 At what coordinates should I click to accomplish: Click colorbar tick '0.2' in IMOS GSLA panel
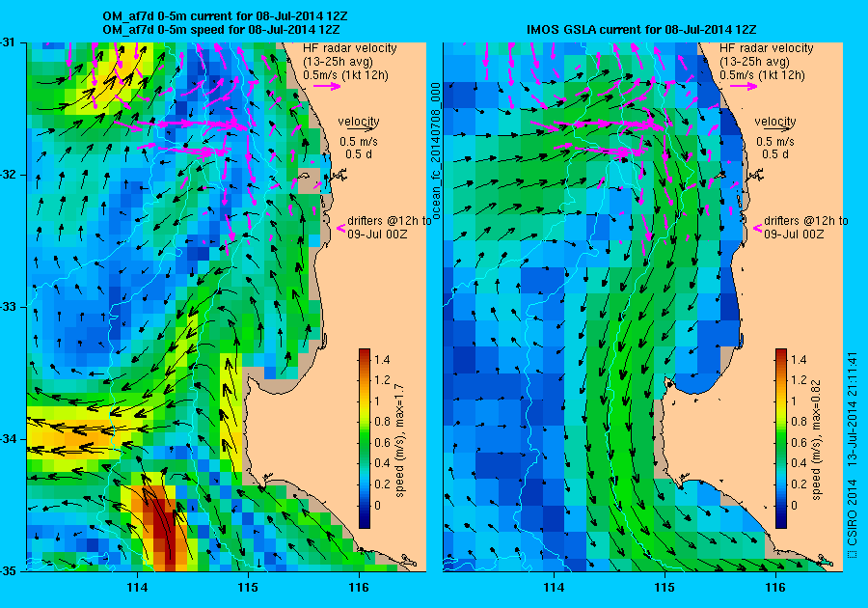[799, 484]
